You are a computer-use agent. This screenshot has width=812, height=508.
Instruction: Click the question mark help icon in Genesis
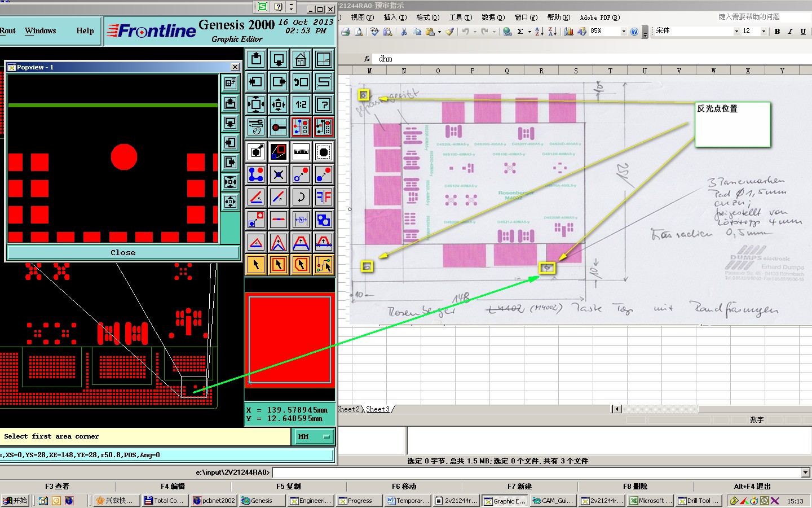[x=324, y=104]
